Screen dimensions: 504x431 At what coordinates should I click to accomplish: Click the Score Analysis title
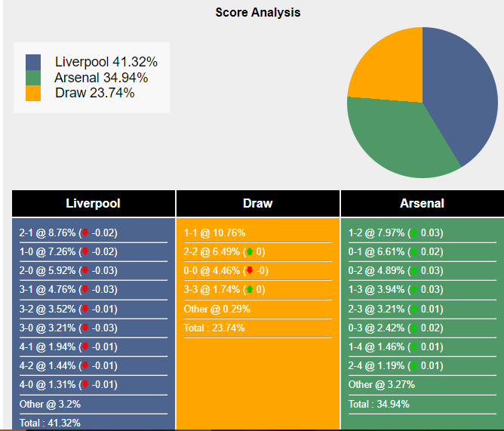coord(257,12)
